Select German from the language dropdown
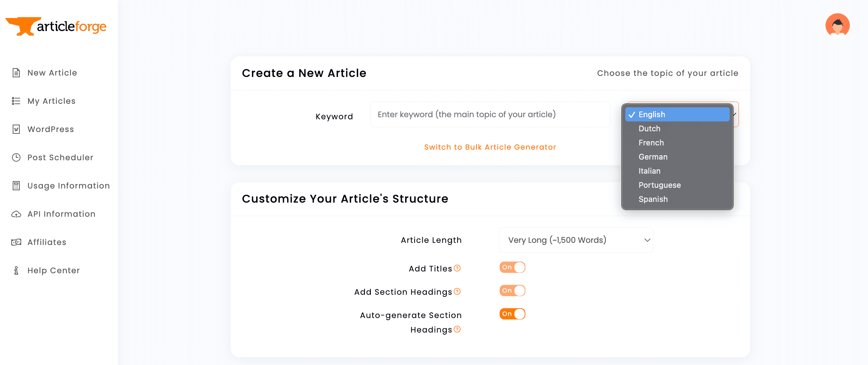Image resolution: width=868 pixels, height=365 pixels. pos(653,157)
